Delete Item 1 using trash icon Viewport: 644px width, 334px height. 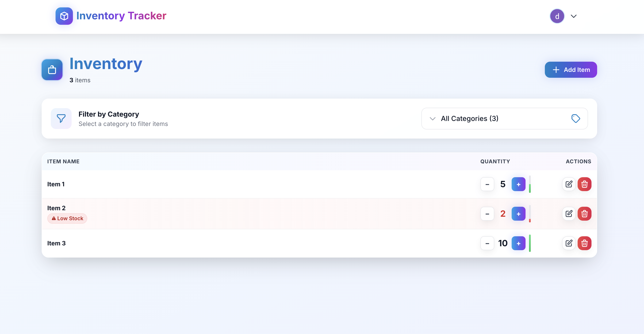(584, 184)
